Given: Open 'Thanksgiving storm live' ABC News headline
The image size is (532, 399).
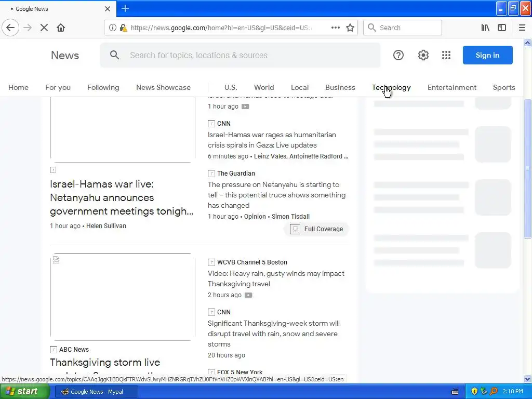Looking at the screenshot, I should (105, 362).
